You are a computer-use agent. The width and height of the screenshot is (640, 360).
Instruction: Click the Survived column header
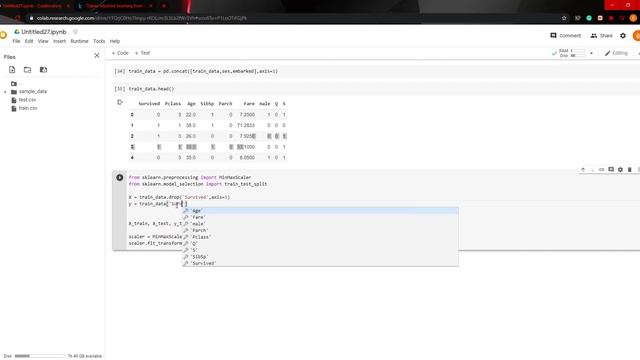pyautogui.click(x=149, y=104)
